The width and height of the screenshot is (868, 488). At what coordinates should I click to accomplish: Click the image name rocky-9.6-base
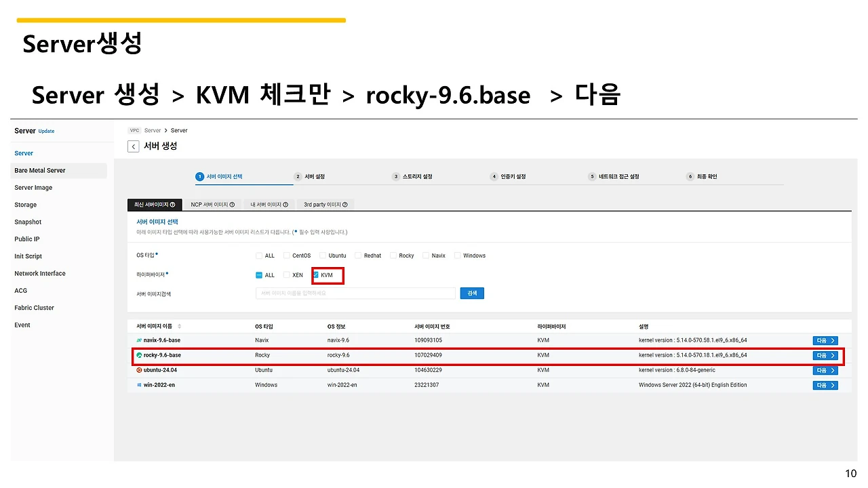pos(162,355)
